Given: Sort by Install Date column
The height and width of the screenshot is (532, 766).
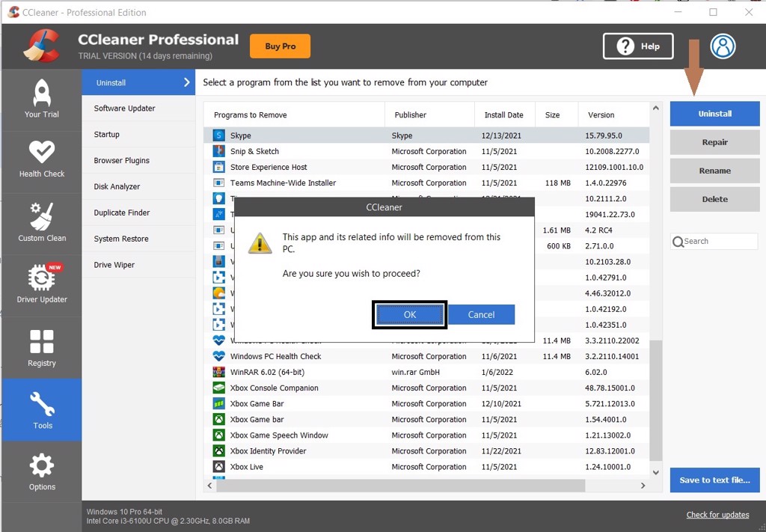Looking at the screenshot, I should tap(505, 114).
